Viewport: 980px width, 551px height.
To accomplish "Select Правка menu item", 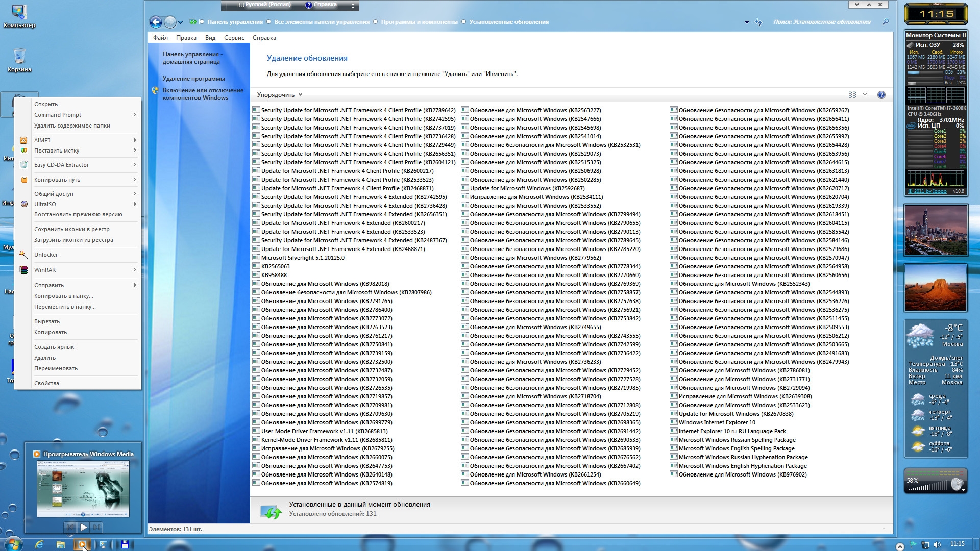I will tap(185, 37).
